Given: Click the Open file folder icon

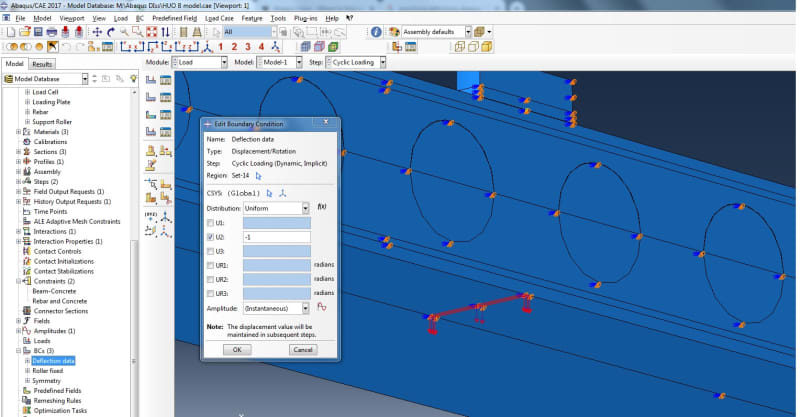Looking at the screenshot, I should pyautogui.click(x=24, y=32).
